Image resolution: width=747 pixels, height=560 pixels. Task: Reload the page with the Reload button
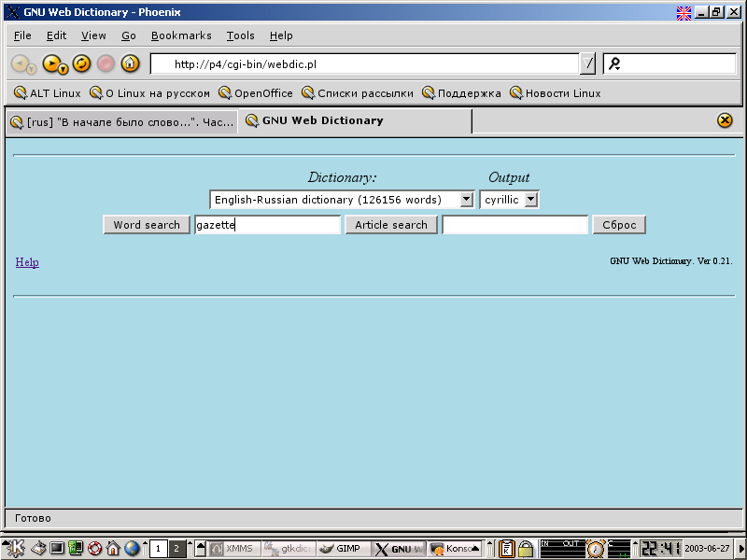coord(81,63)
